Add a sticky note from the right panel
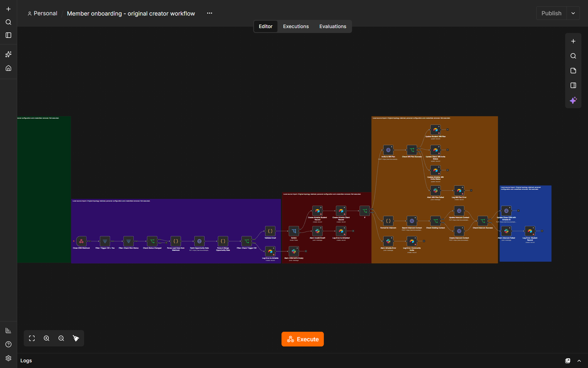This screenshot has width=588, height=368. [x=573, y=71]
